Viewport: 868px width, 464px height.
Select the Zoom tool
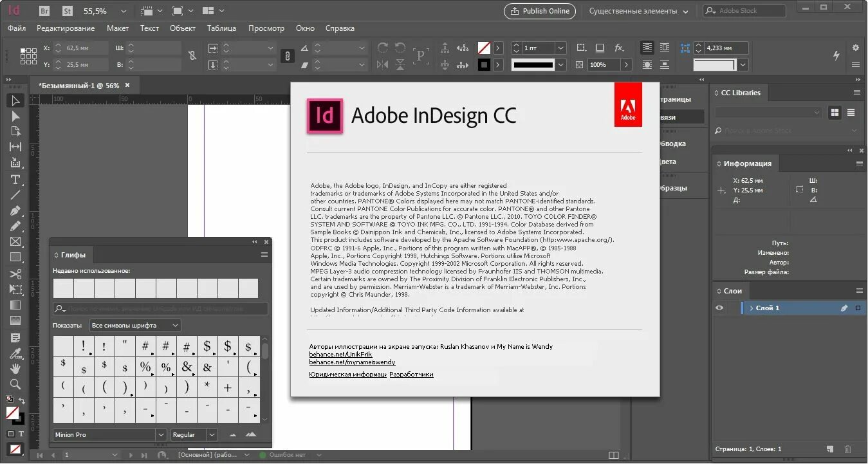point(15,384)
